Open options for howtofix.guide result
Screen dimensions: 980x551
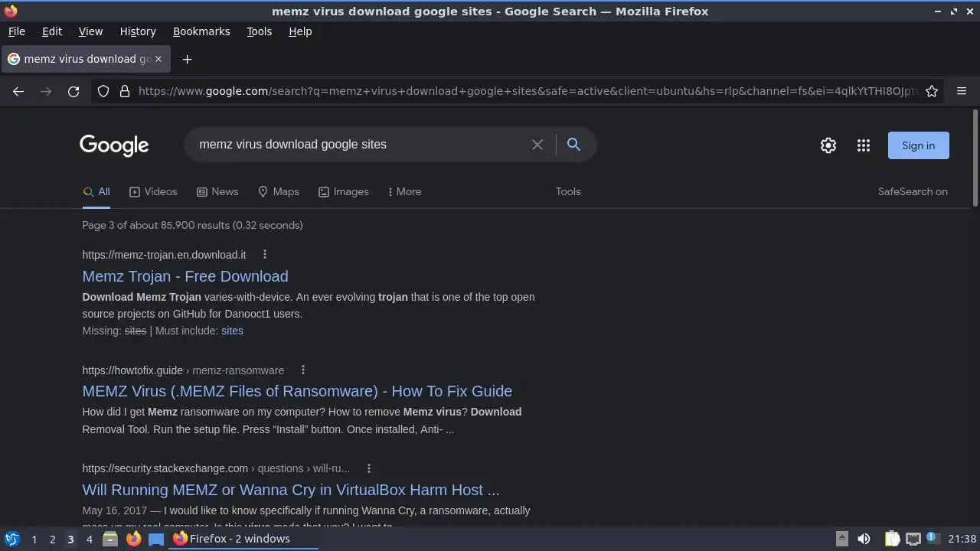click(303, 370)
